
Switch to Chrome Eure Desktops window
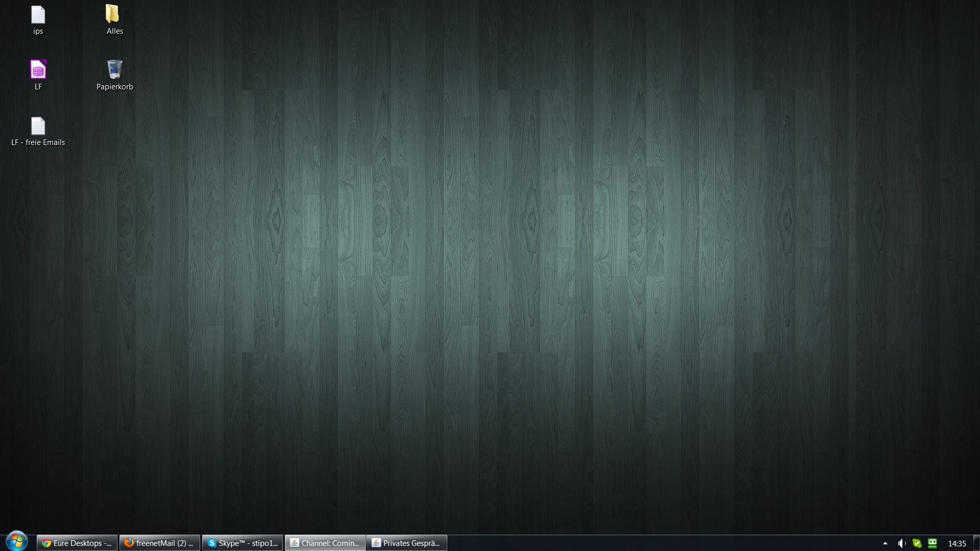(77, 543)
